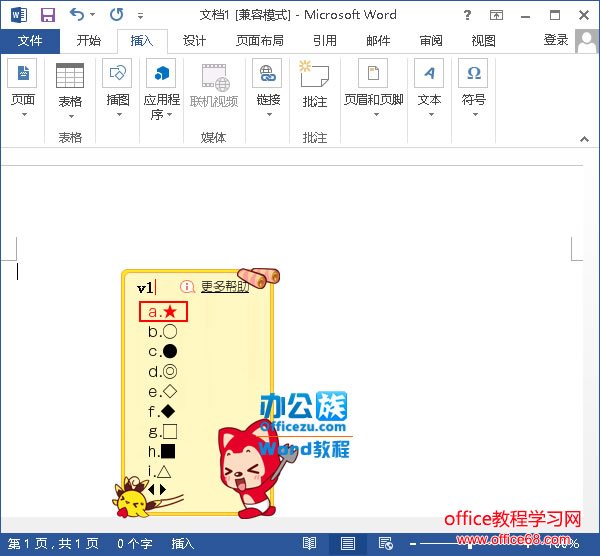Insert a comment with 批注 icon
This screenshot has height=556, width=600.
(314, 74)
